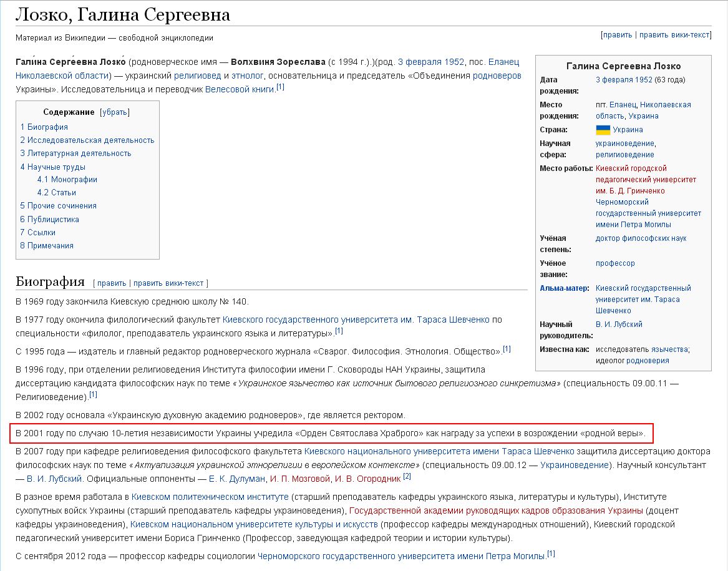Open 'править' link at top of article
728x571 pixels.
click(x=618, y=35)
